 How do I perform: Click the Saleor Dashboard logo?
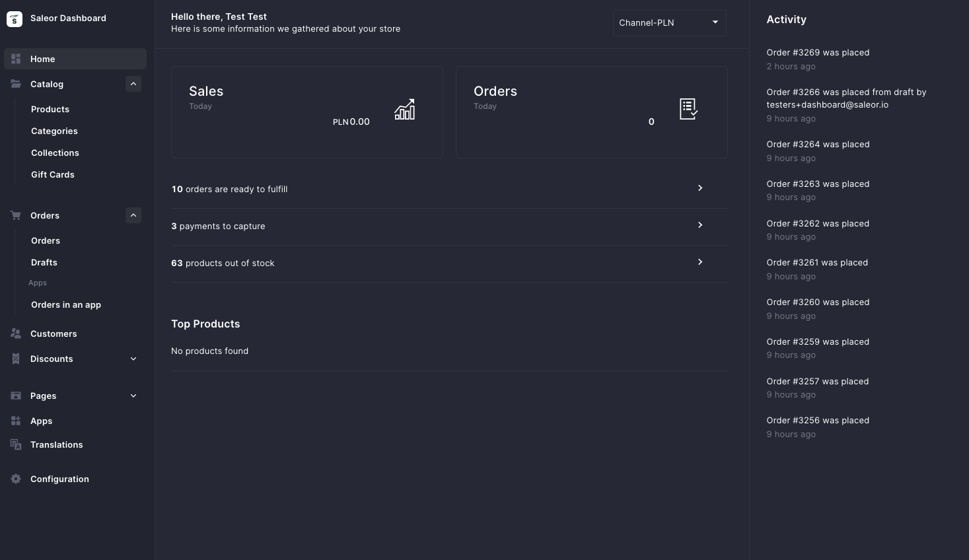click(15, 18)
